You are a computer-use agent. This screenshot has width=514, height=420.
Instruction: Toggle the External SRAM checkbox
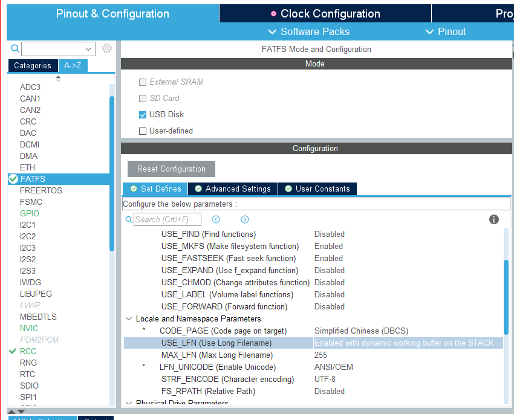pos(143,82)
